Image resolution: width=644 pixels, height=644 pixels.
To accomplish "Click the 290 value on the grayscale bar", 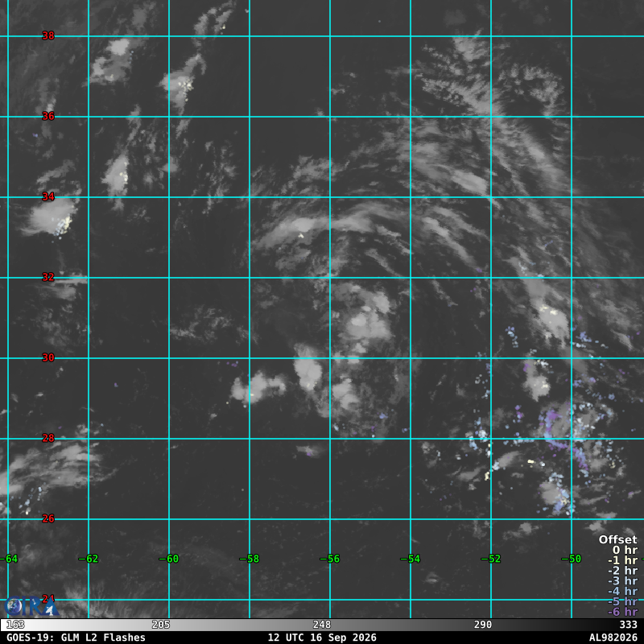I will [482, 625].
